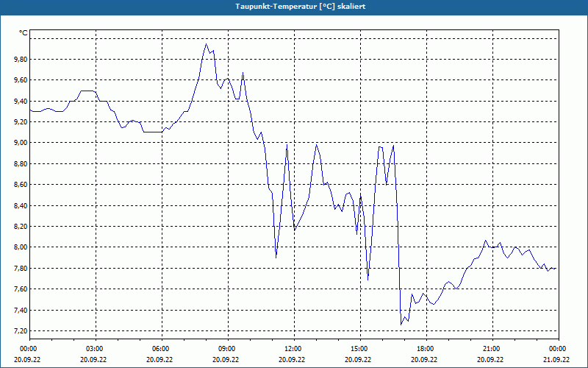Image resolution: width=588 pixels, height=368 pixels.
Task: Click the y-axis value '7,80'
Action: 21,268
